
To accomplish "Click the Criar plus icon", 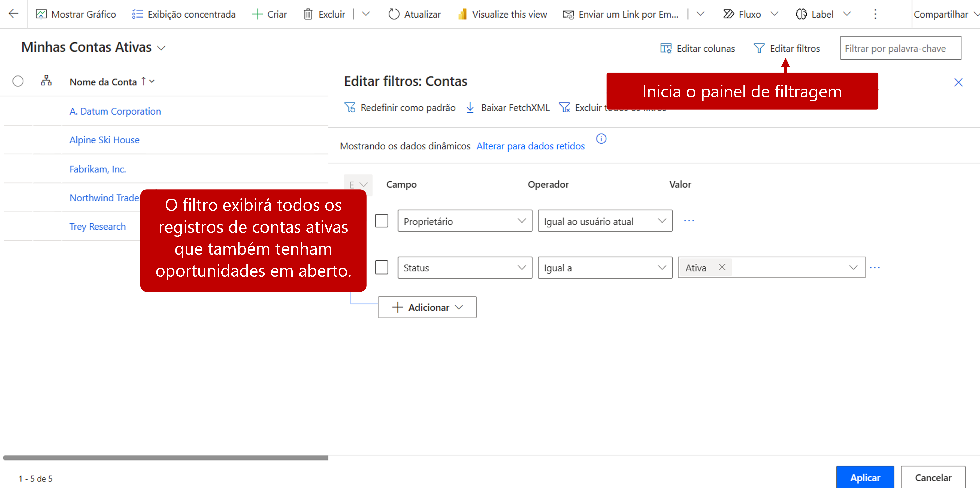I will coord(258,14).
